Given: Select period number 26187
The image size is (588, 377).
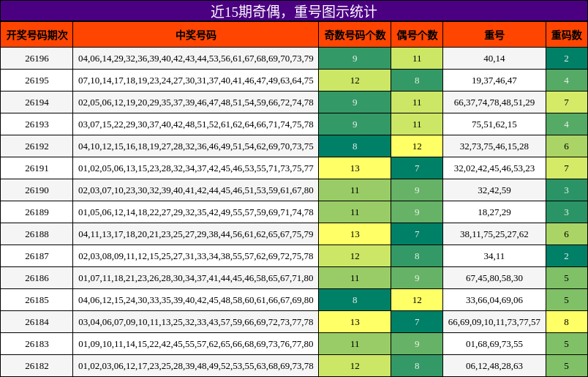Looking at the screenshot, I should (x=37, y=256).
